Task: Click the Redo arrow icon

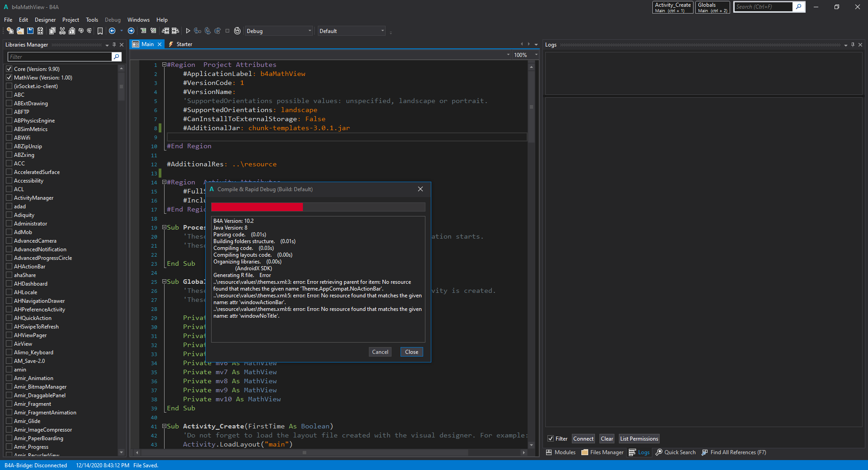Action: tap(89, 31)
